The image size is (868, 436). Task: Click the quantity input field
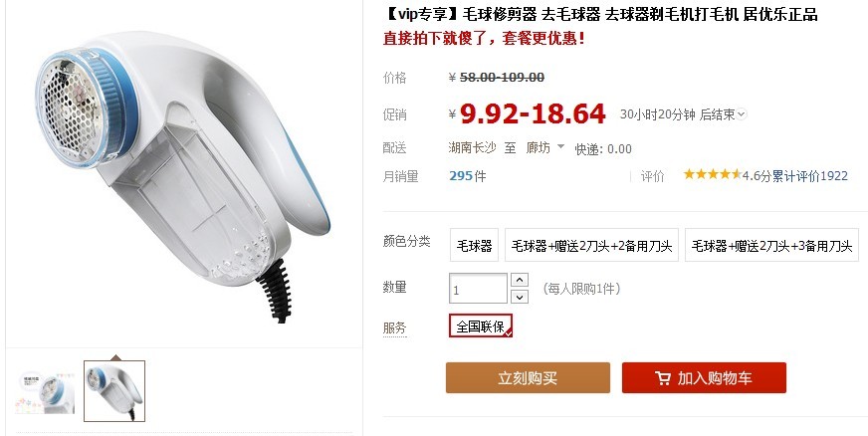click(478, 289)
